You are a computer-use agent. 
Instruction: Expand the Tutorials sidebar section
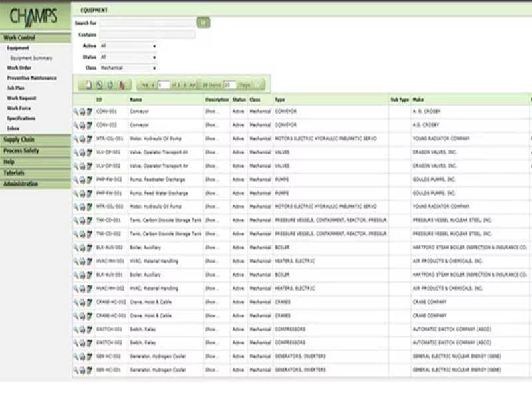(35, 173)
